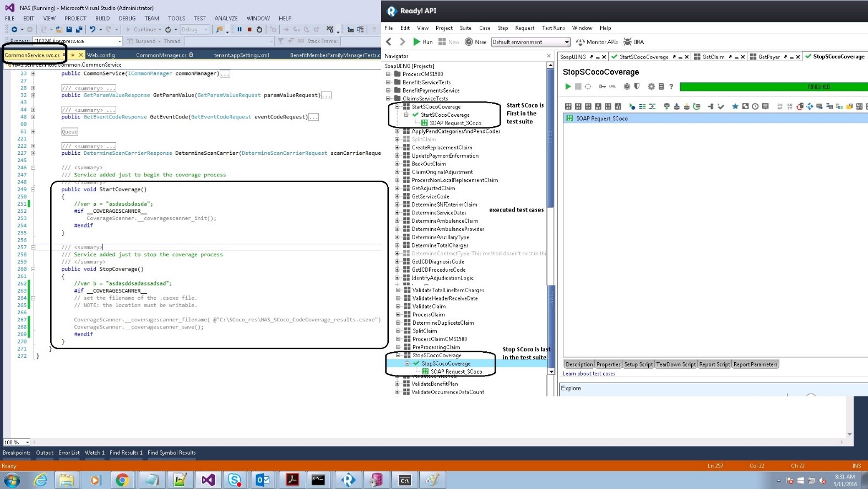Screen dimensions: 868x489
Task: Switch to the GetClaim tab
Action: tap(713, 57)
